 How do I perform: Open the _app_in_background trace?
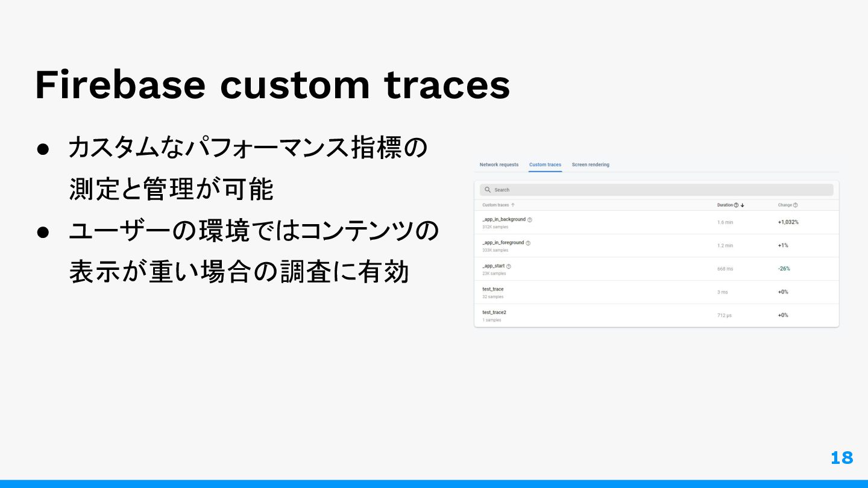[x=656, y=222]
